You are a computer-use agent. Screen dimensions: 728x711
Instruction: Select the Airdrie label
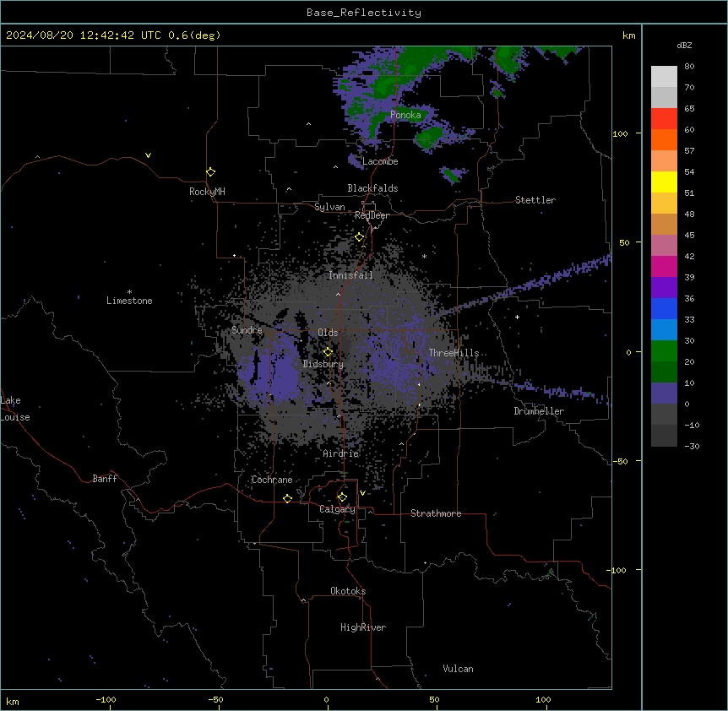pyautogui.click(x=341, y=453)
